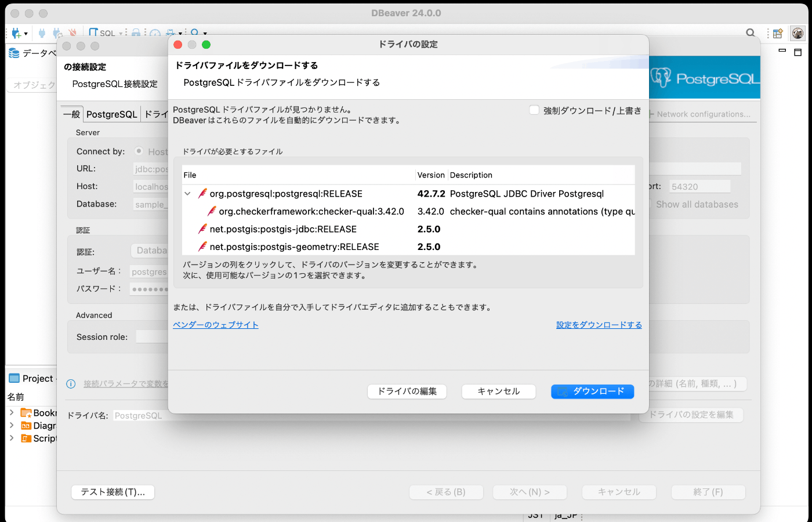Viewport: 812px width, 522px height.
Task: Click the Reconnect plug icon in toolbar
Action: click(57, 34)
